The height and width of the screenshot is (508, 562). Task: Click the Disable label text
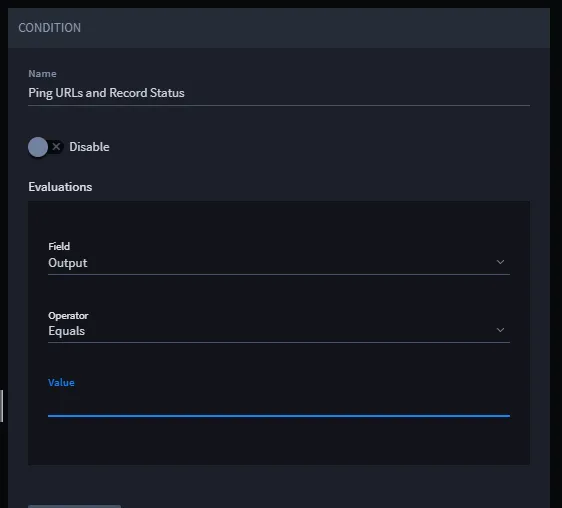pyautogui.click(x=89, y=147)
